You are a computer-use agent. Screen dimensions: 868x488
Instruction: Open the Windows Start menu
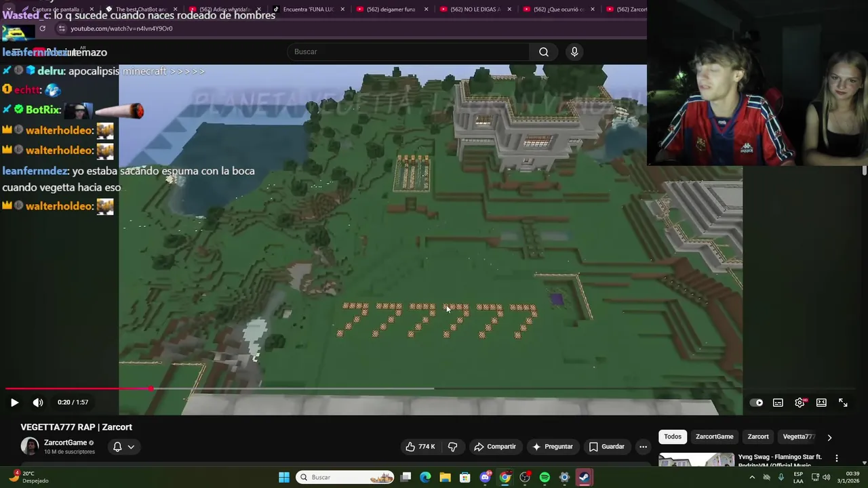point(284,477)
